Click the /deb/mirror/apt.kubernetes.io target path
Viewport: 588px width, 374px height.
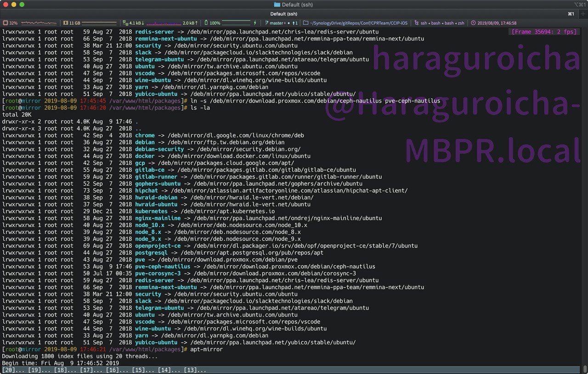tap(227, 211)
